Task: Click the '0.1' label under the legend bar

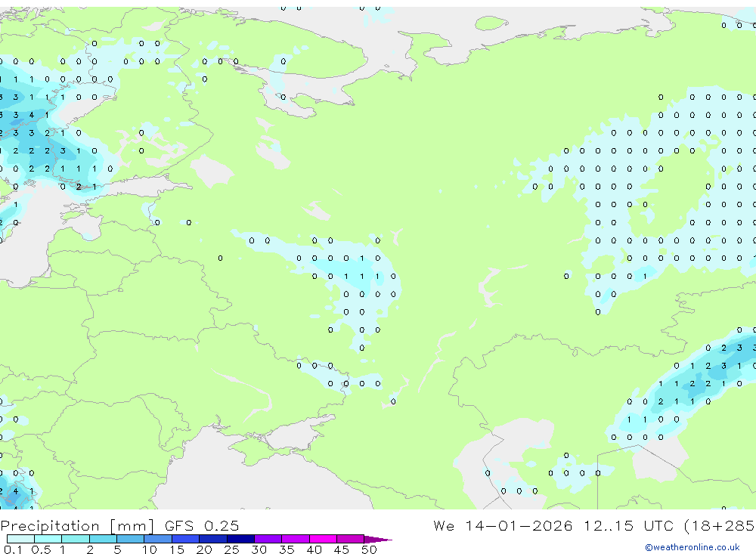Action: (13, 549)
